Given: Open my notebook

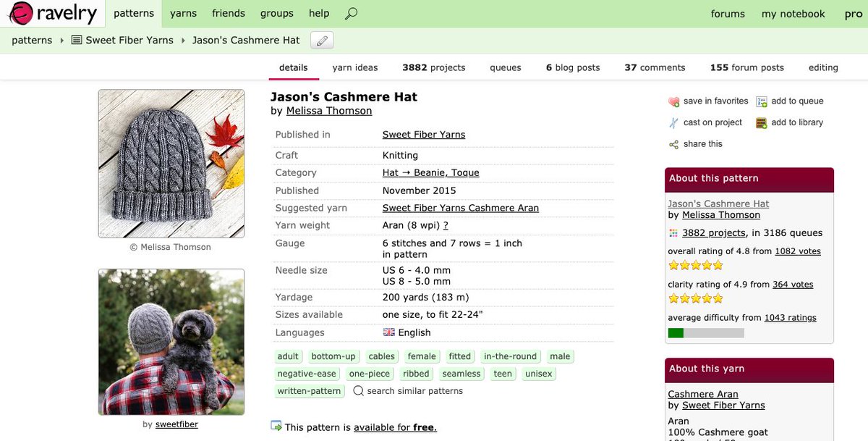Looking at the screenshot, I should pos(793,14).
